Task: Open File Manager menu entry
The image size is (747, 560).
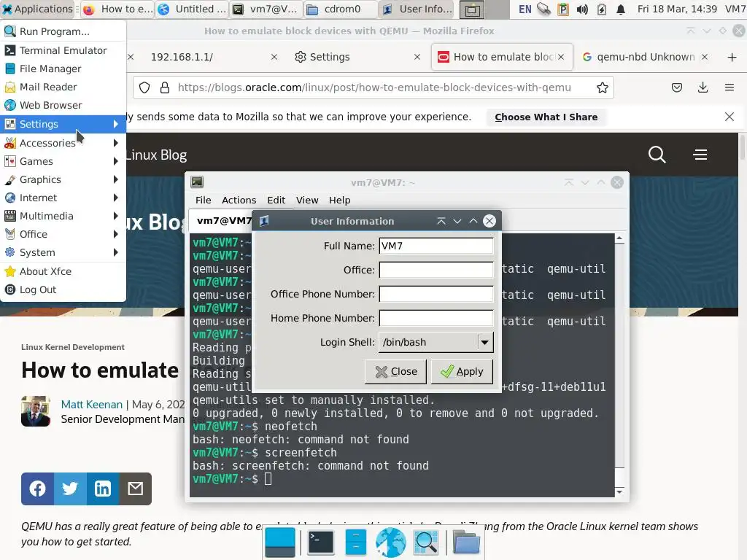Action: click(63, 69)
